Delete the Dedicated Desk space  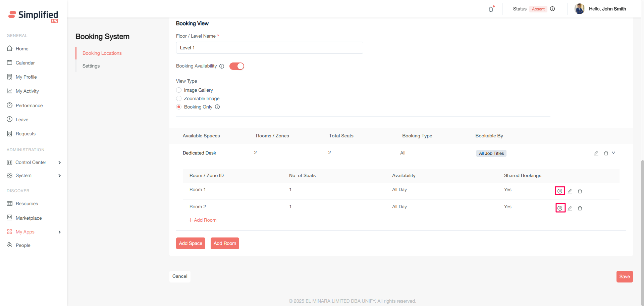click(x=606, y=153)
